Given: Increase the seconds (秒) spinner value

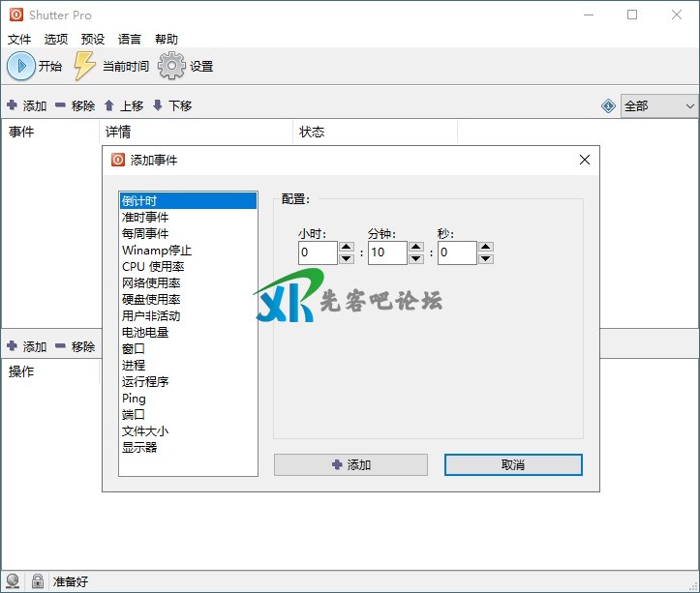Looking at the screenshot, I should click(x=486, y=248).
